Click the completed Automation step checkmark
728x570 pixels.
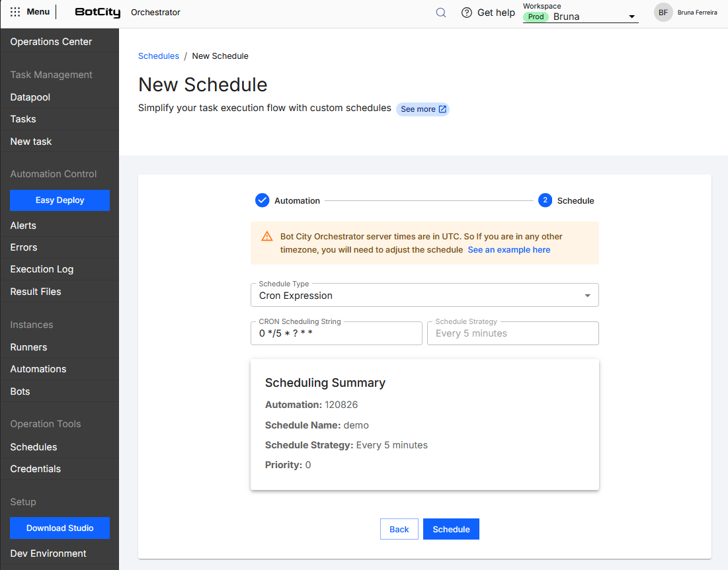coord(263,200)
